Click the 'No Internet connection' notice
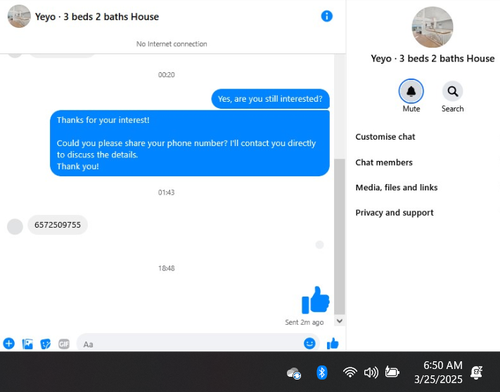 172,44
